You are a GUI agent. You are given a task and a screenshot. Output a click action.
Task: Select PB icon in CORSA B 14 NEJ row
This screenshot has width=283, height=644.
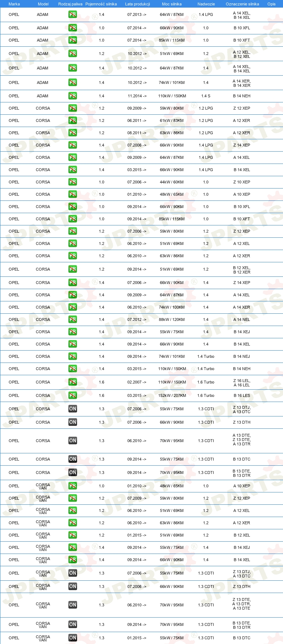tap(73, 356)
